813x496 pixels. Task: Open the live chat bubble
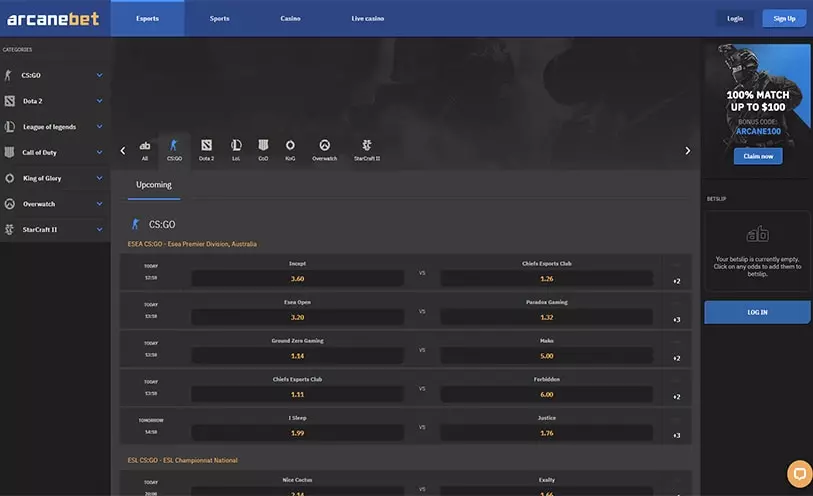(x=800, y=474)
